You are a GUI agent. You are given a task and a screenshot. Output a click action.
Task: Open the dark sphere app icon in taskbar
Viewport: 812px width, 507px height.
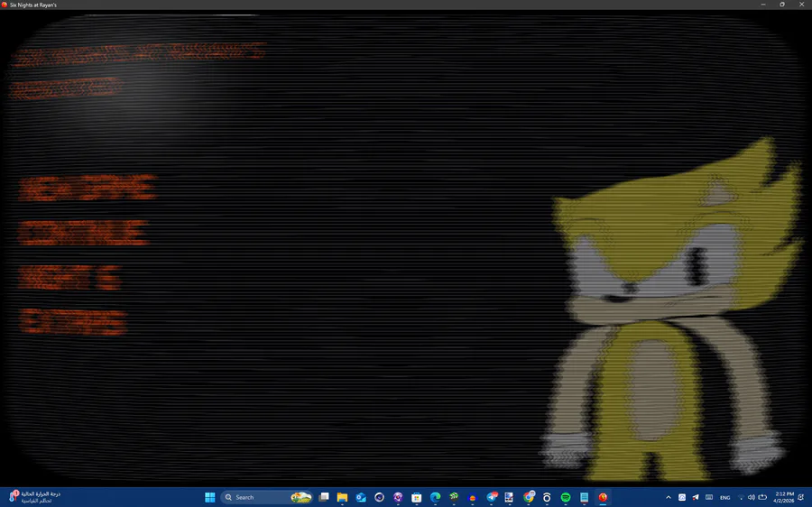[380, 497]
